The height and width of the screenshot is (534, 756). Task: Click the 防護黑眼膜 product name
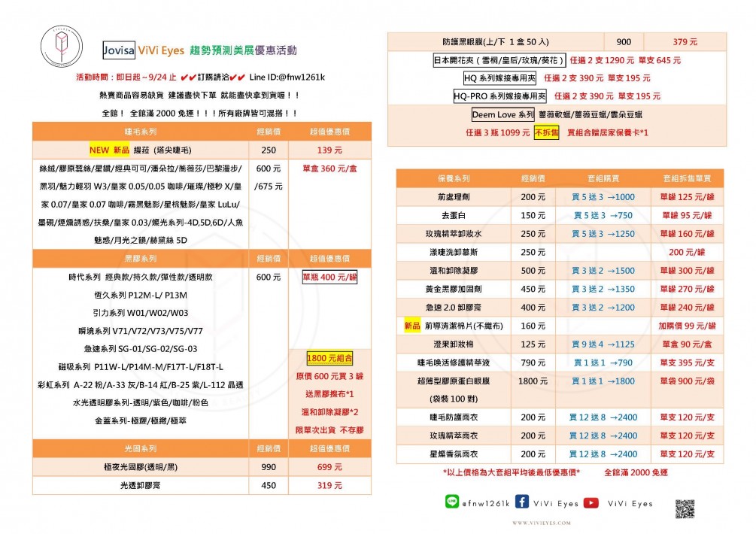[x=495, y=42]
